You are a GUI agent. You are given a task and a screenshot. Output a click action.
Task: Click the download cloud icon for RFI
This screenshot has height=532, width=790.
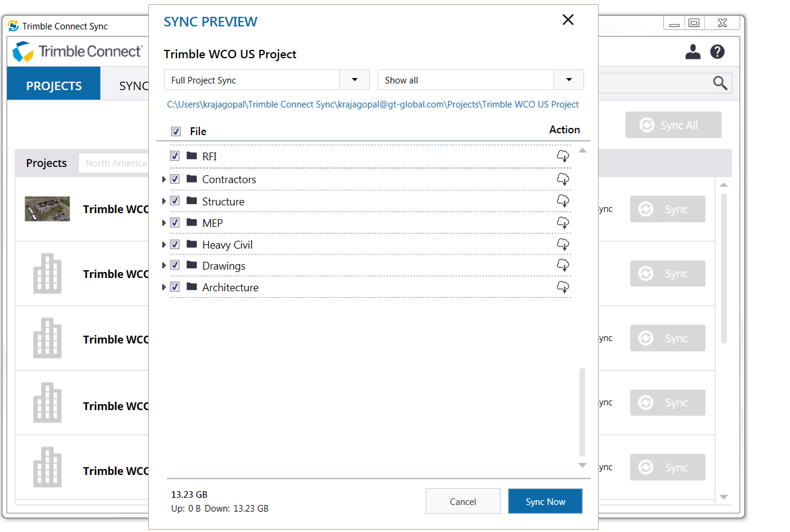pos(562,157)
